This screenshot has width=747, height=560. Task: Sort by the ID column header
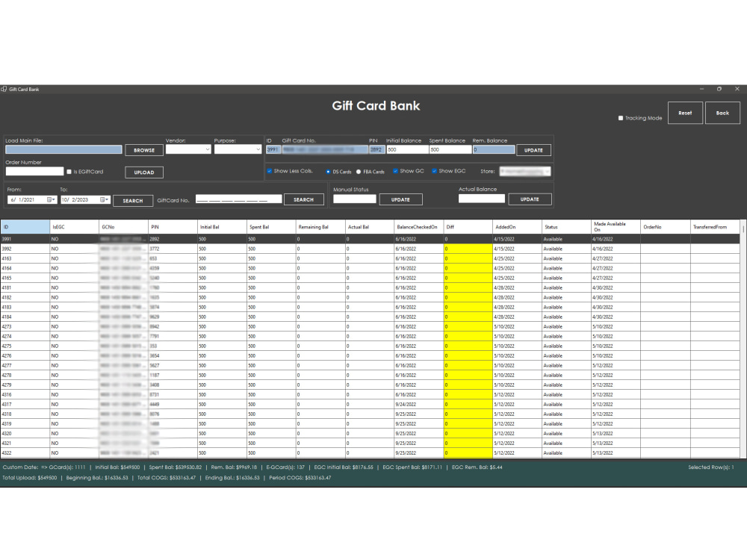25,227
